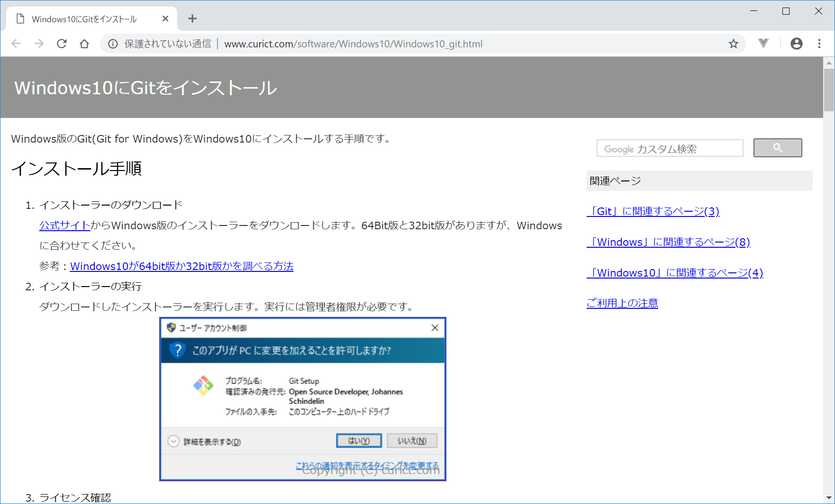Open the 「Windows10」に関連するページ(4) link

[x=674, y=273]
